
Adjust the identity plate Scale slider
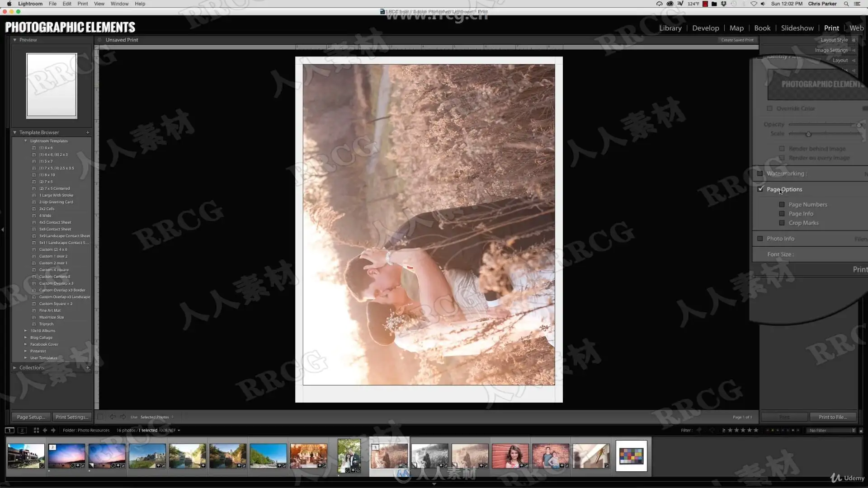(808, 134)
